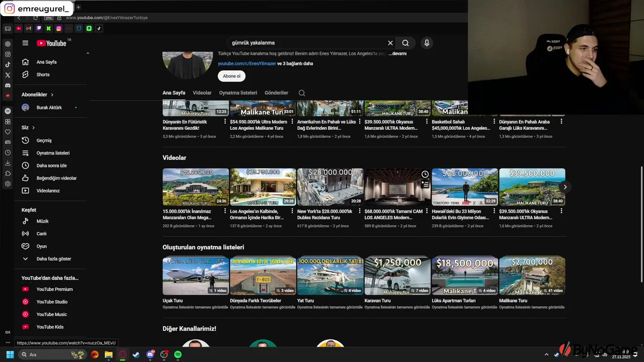
Task: Open X (Twitter) in the Opera sidebar
Action: pos(8,75)
